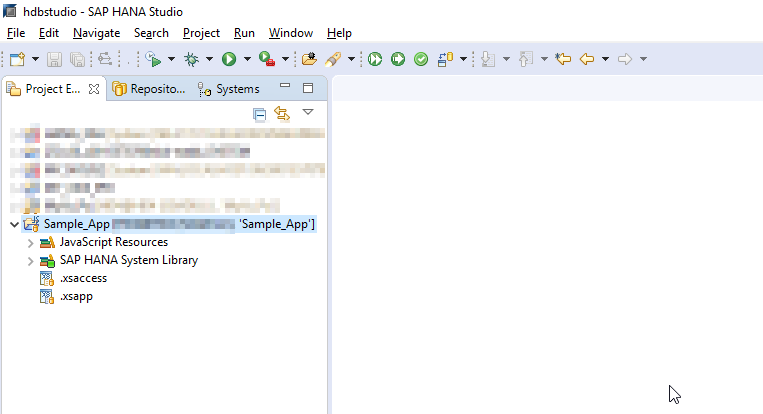Click the Search flashlight toolbar icon
The image size is (763, 414).
[x=333, y=59]
